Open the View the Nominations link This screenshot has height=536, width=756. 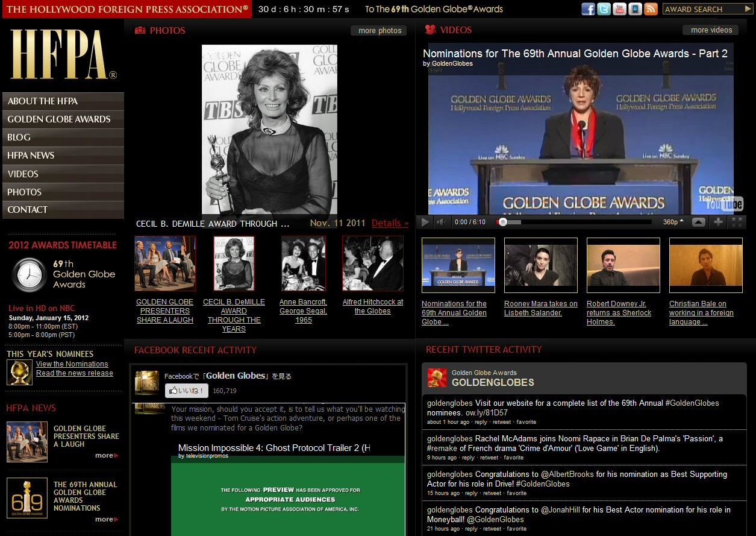point(72,364)
